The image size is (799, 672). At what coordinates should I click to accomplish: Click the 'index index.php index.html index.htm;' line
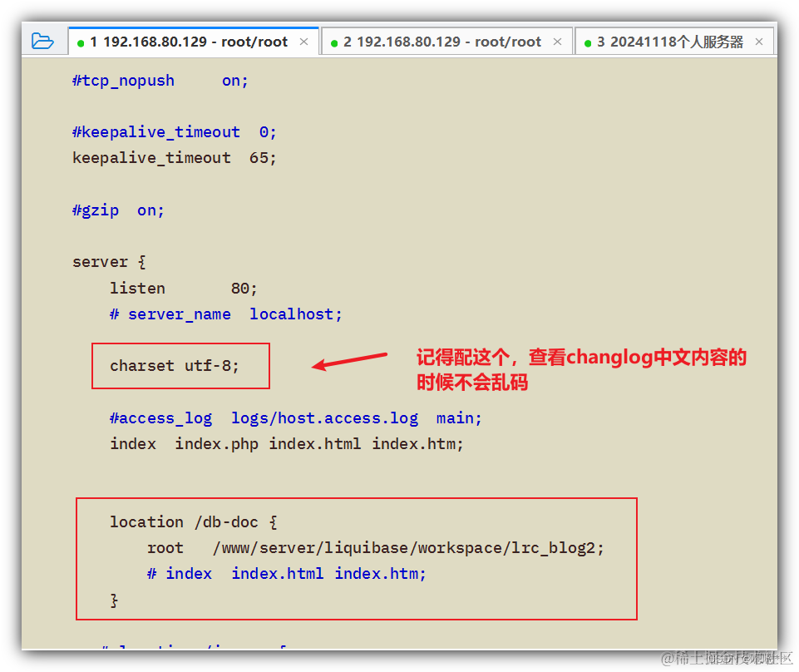(x=286, y=443)
